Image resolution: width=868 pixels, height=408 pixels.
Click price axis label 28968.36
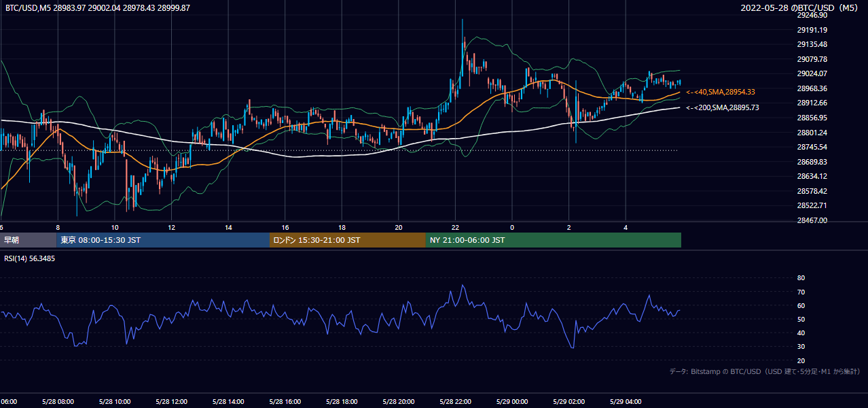[x=812, y=88]
